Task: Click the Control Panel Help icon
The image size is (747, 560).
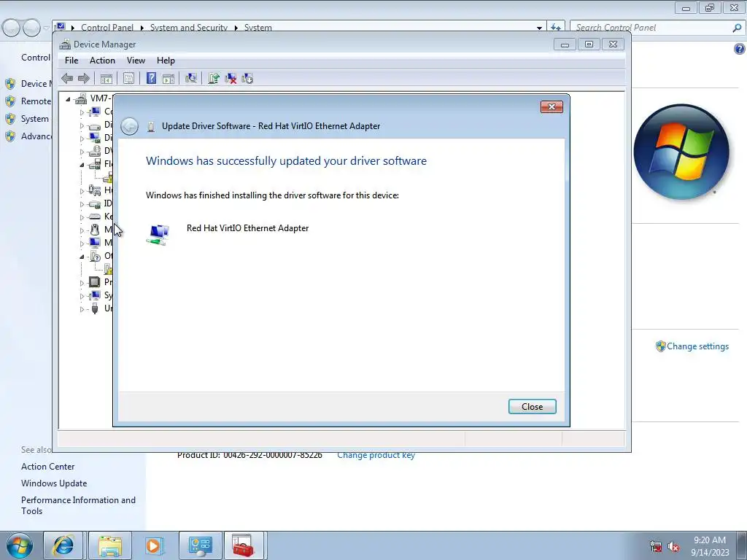Action: point(739,49)
